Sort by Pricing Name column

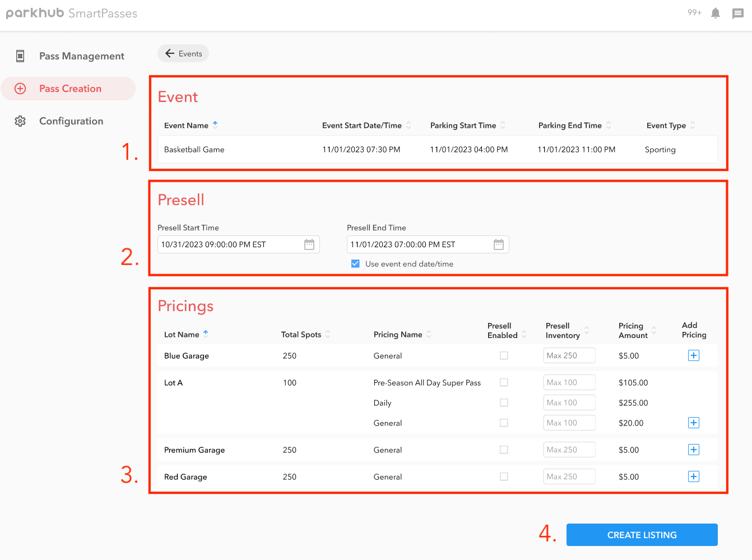point(429,334)
